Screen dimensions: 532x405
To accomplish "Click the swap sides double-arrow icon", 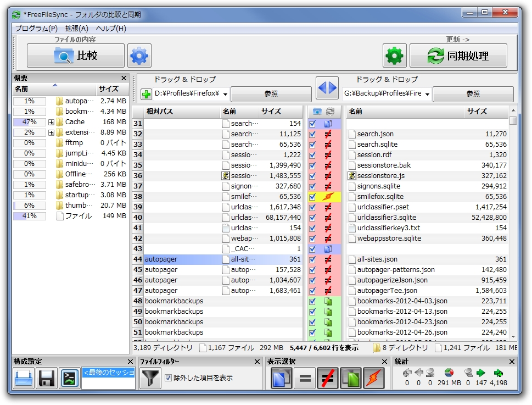I will (327, 87).
